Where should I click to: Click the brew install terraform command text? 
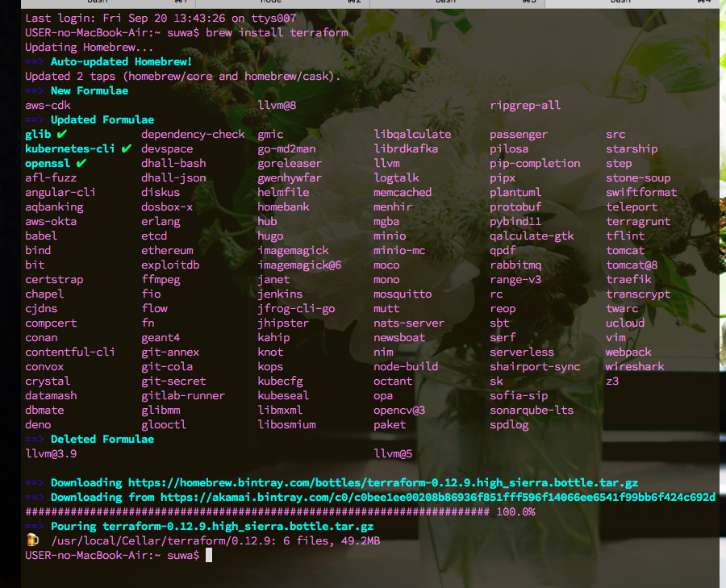coord(277,33)
